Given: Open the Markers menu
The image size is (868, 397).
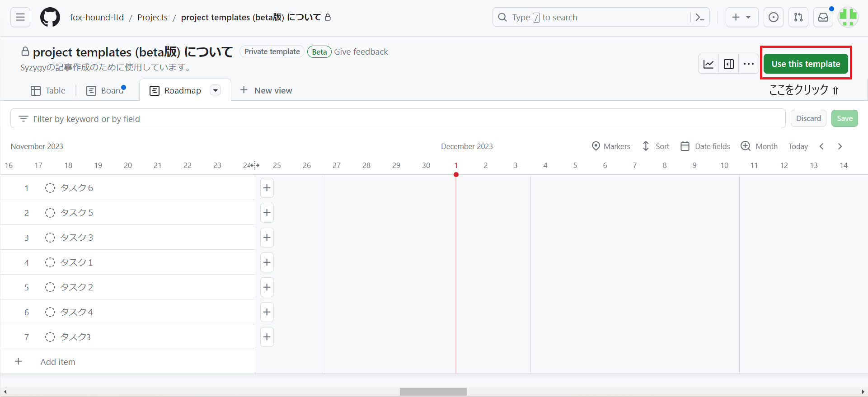Looking at the screenshot, I should pos(611,146).
